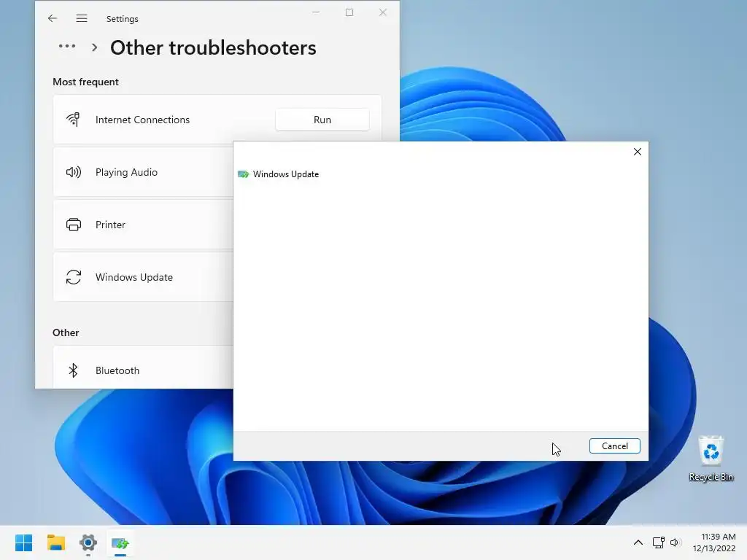Click the Bluetooth icon in Other section
Screen dimensions: 747x560
tap(73, 370)
